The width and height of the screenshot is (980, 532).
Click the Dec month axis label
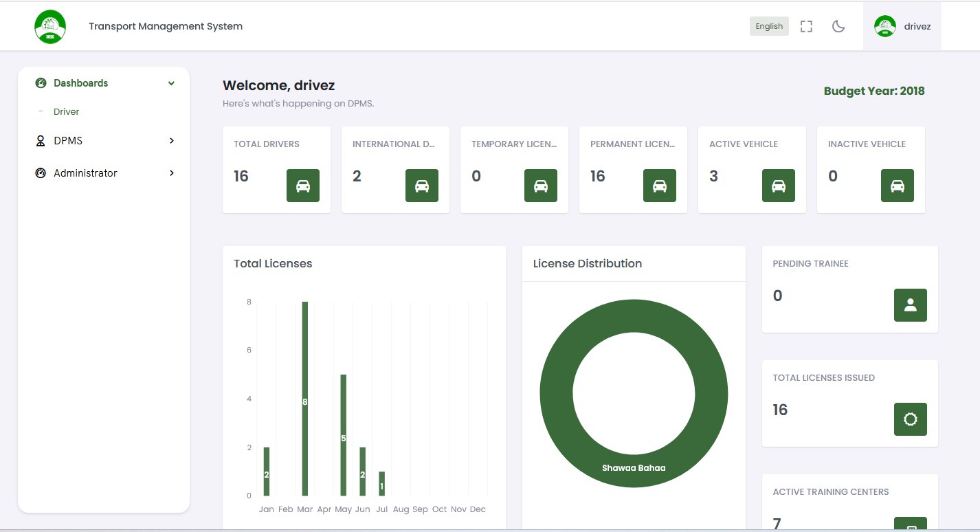(478, 509)
